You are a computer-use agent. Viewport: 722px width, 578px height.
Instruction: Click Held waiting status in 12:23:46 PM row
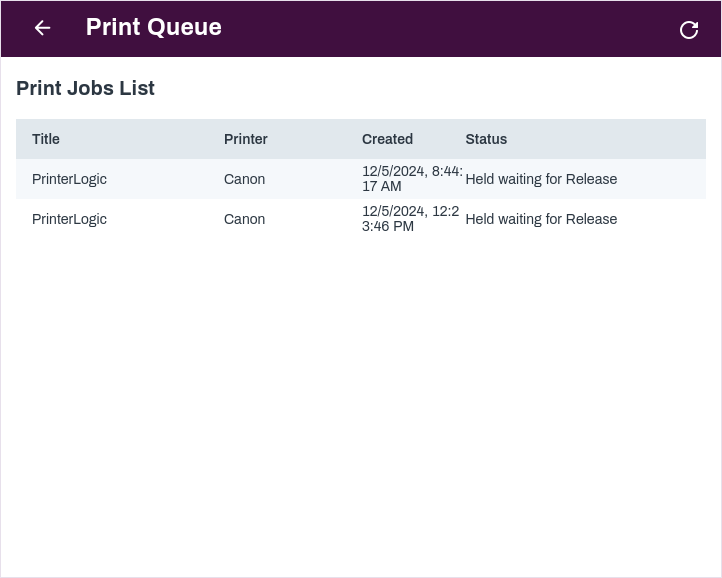(x=541, y=219)
